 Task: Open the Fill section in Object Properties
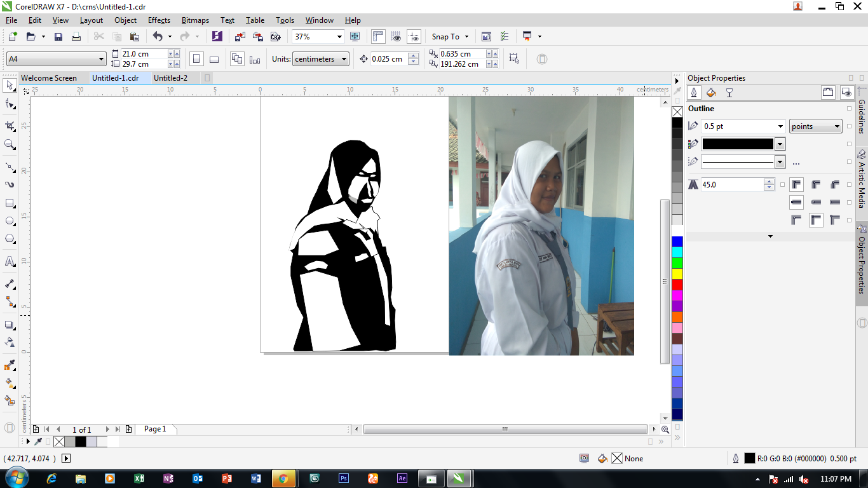click(711, 93)
